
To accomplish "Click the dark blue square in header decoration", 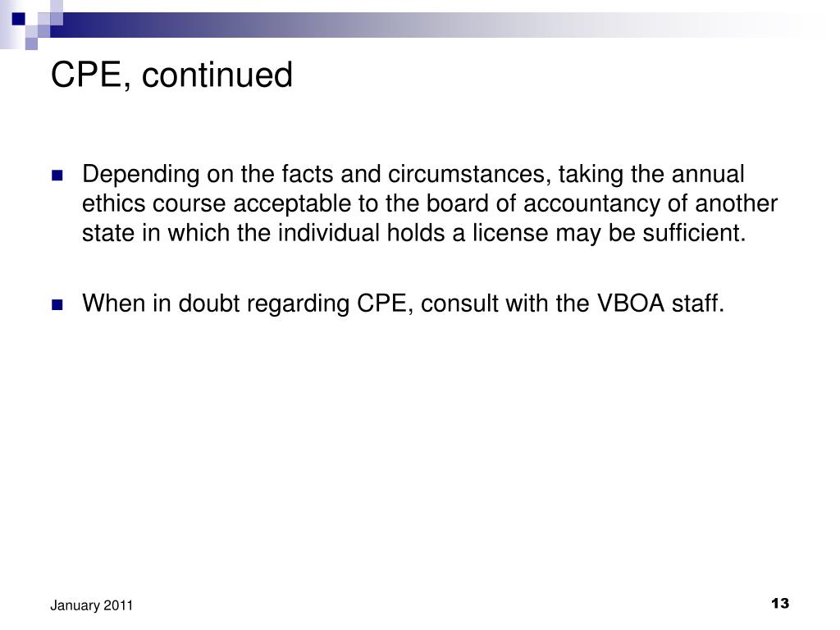I will point(19,19).
